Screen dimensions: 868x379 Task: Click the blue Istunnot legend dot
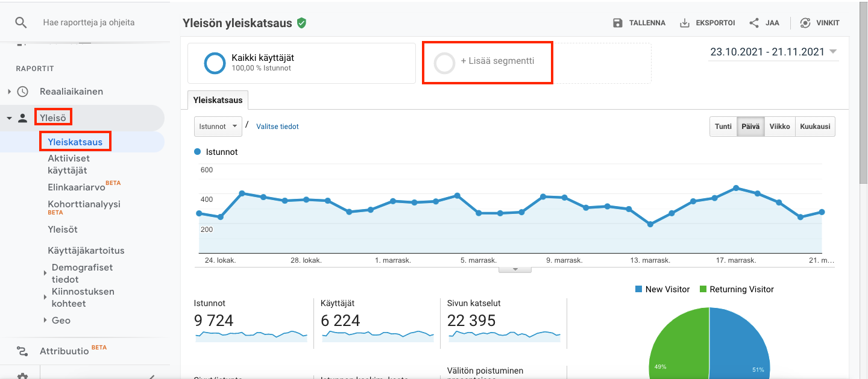coord(197,152)
